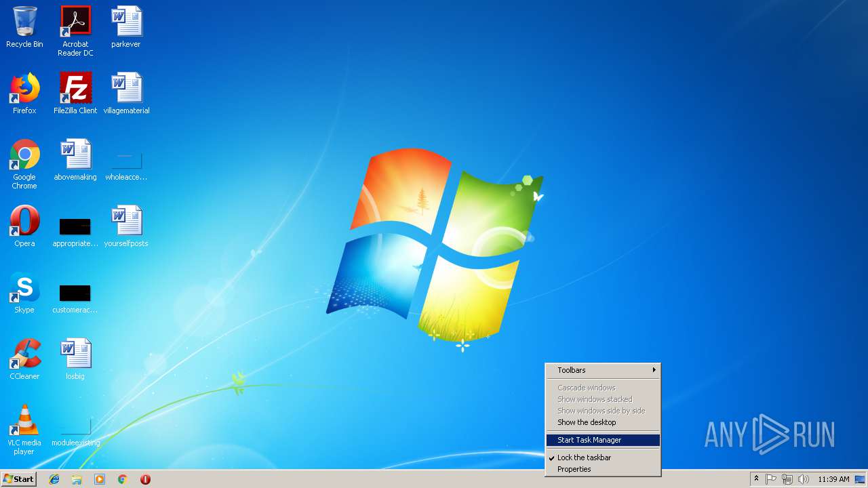Show hidden tray icons arrow
This screenshot has width=868, height=488.
[756, 479]
